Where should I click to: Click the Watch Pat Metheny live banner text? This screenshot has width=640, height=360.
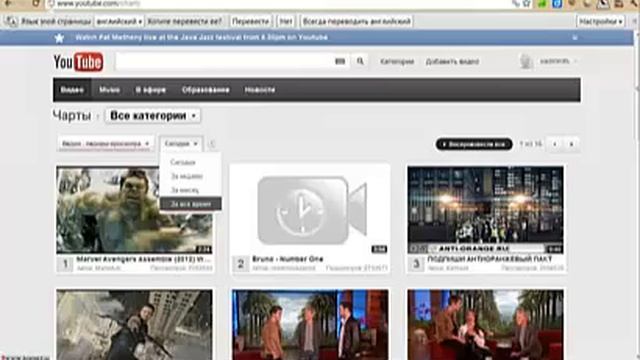pyautogui.click(x=201, y=37)
